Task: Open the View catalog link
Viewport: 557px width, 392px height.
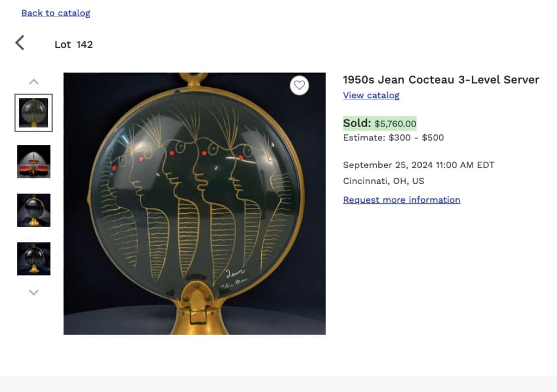Action: tap(371, 95)
